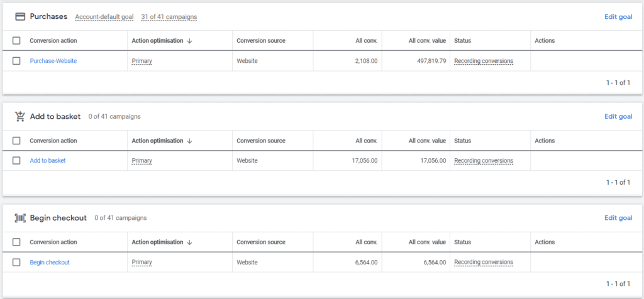Click the 17,056.00 All conv. cell
The width and height of the screenshot is (644, 299).
pos(365,161)
